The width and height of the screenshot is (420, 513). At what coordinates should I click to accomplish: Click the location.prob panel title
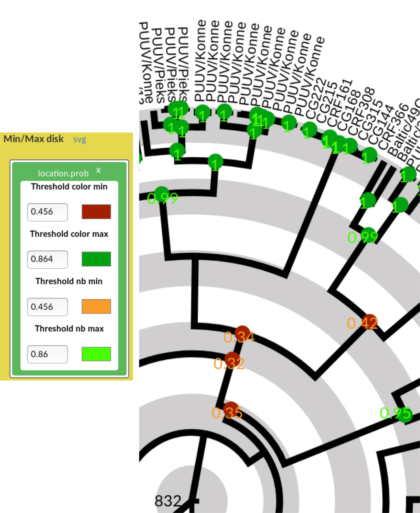point(63,173)
